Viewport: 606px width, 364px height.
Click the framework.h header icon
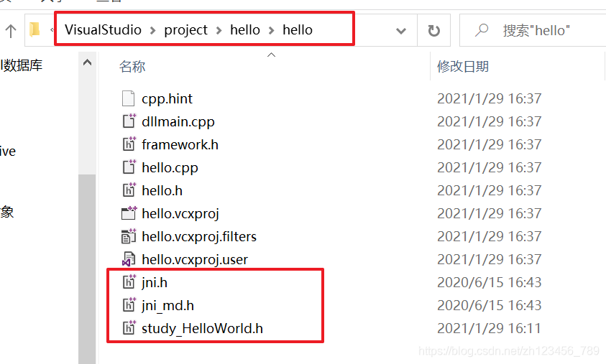point(129,144)
